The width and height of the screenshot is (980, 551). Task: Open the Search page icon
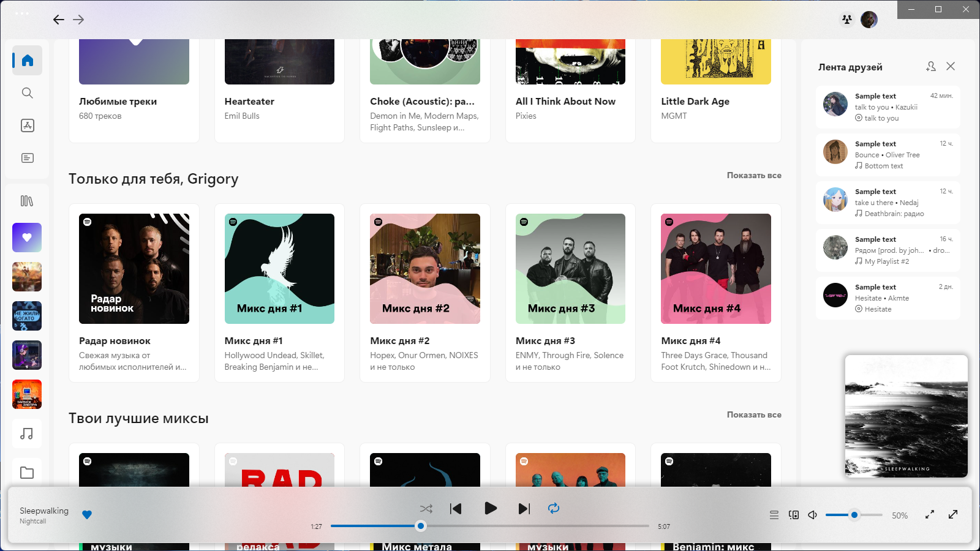tap(27, 92)
